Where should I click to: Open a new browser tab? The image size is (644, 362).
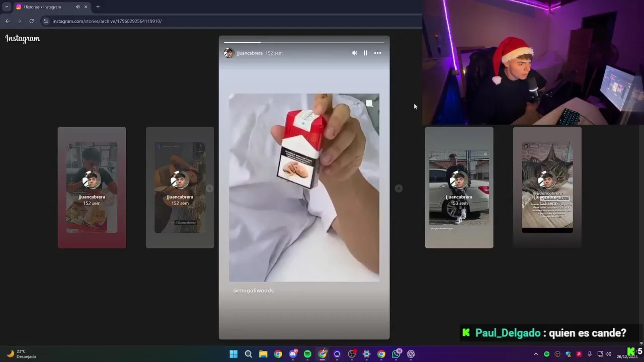pyautogui.click(x=98, y=7)
